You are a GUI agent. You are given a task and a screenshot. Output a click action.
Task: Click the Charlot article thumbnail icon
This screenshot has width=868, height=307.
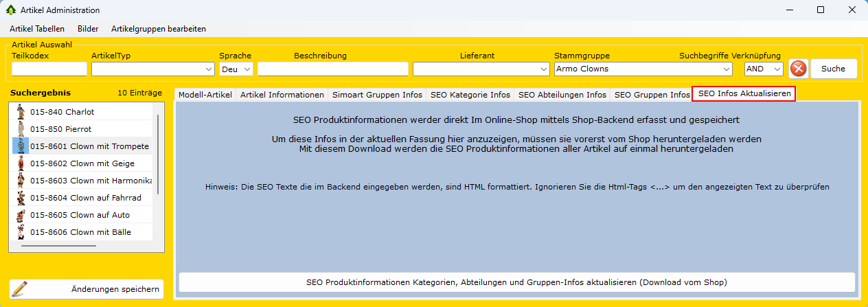click(x=21, y=112)
